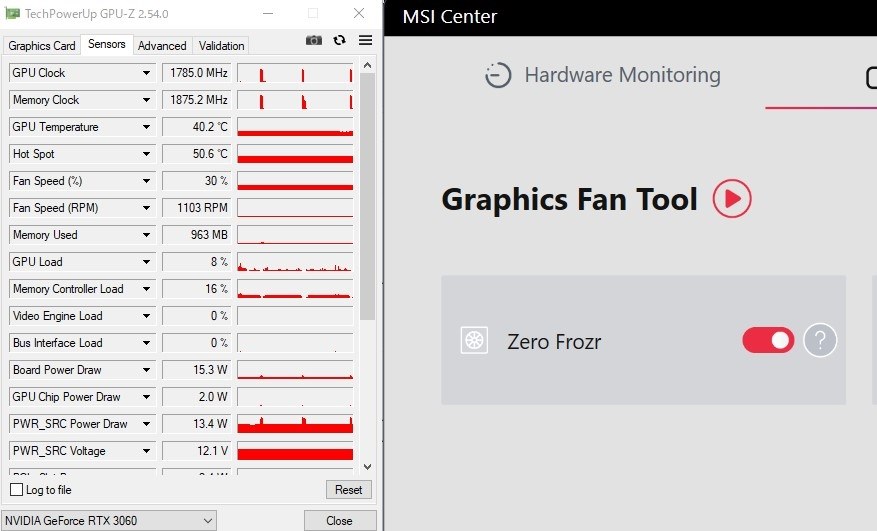This screenshot has height=531, width=877.
Task: Open Hardware Monitoring tab in MSI Center
Action: click(603, 75)
